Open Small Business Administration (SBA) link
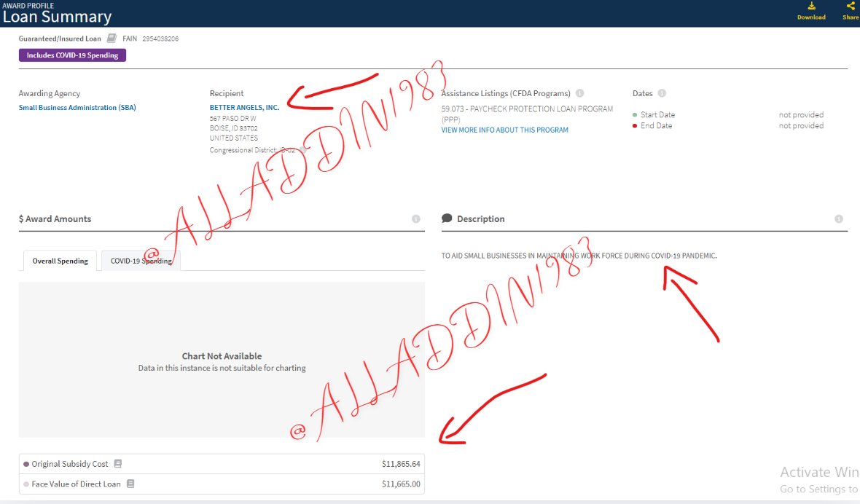The image size is (860, 504). (x=77, y=107)
